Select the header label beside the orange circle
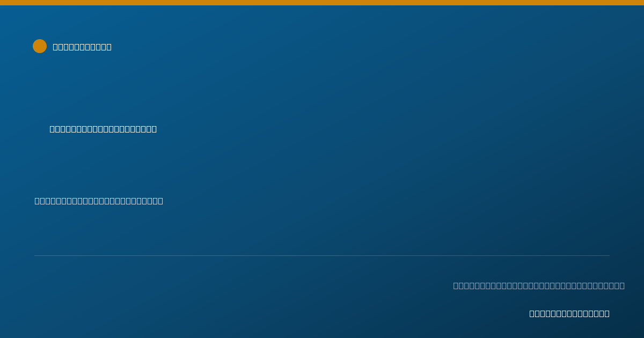The width and height of the screenshot is (644, 338). pos(82,47)
